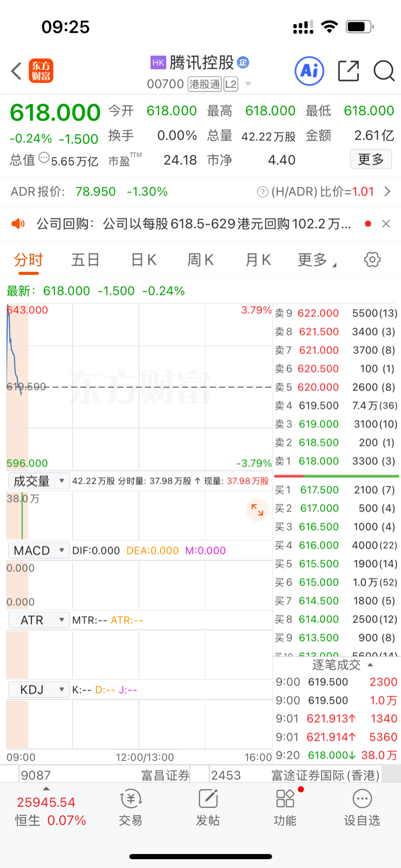Image resolution: width=401 pixels, height=868 pixels.
Task: Select the 卖4 619.500 order row
Action: click(x=336, y=406)
